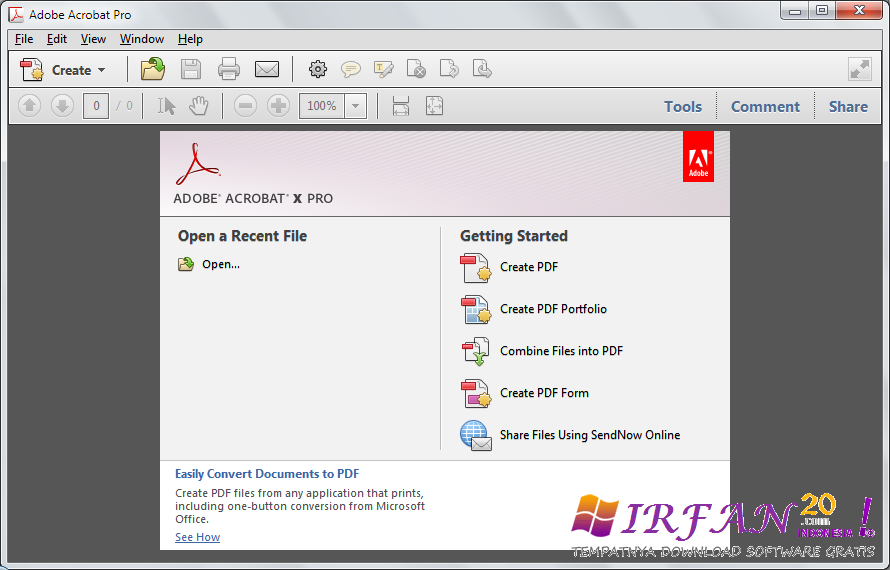Go to next page arrow

pyautogui.click(x=62, y=106)
